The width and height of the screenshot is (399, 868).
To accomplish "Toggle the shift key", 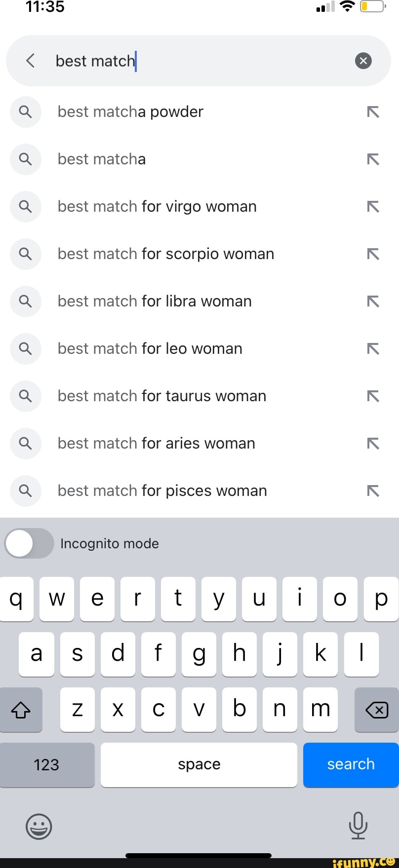I will [21, 710].
